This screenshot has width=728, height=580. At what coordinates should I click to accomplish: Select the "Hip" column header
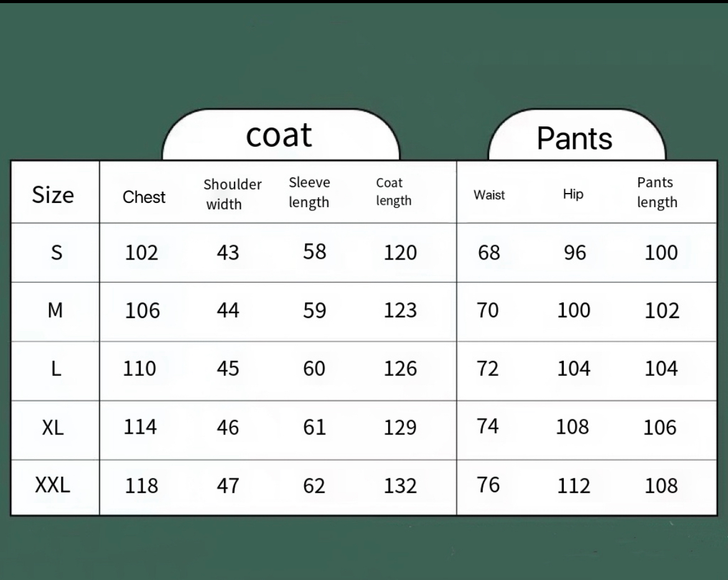point(573,194)
